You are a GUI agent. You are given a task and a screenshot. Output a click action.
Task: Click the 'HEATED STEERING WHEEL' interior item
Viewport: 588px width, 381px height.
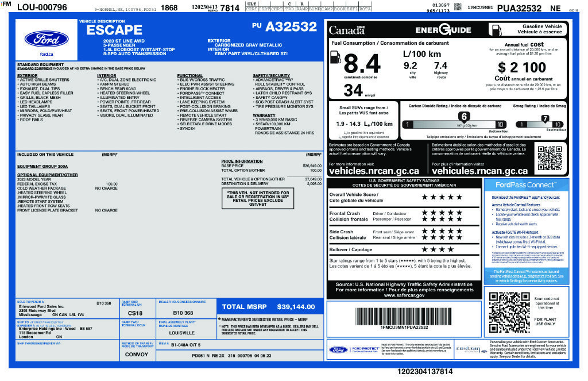[125, 93]
